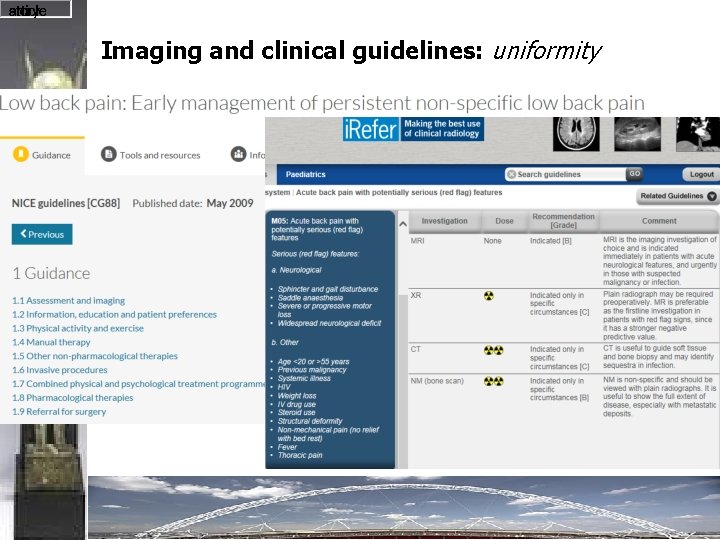Open 1.7 Combined physical and psychological treatment link
The width and height of the screenshot is (720, 540).
point(138,384)
